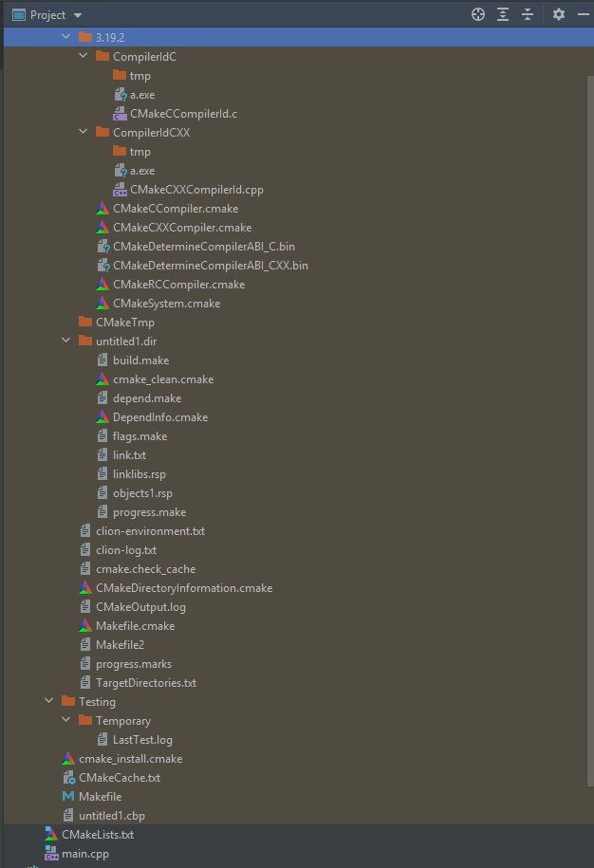This screenshot has width=594, height=868.
Task: Collapse the 3.19.2 folder
Action: (x=65, y=37)
